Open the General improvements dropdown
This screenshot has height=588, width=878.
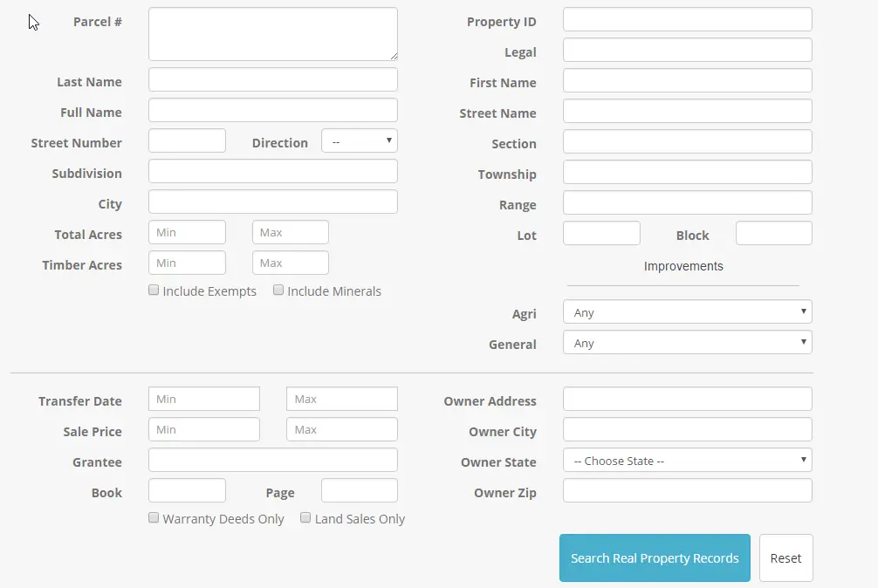coord(687,343)
